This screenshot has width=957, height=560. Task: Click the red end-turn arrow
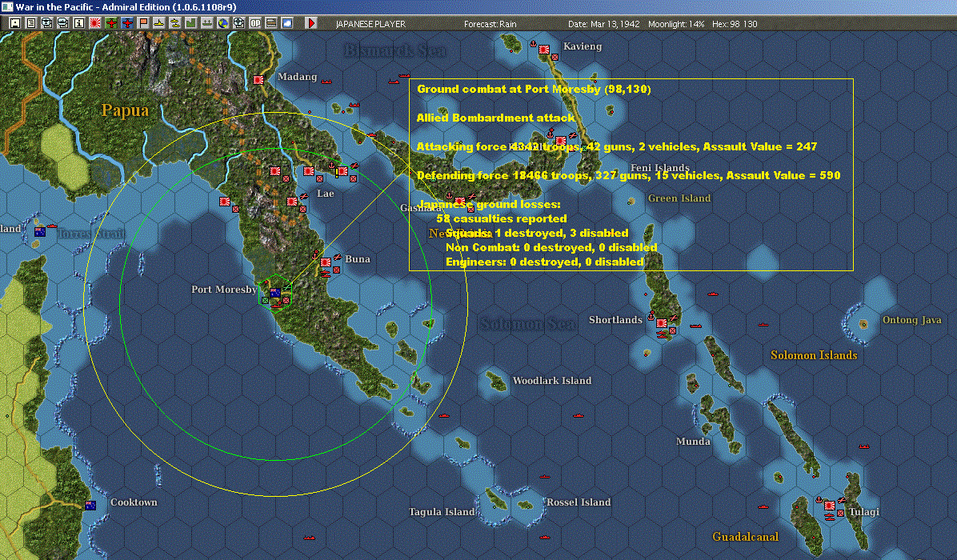[311, 23]
